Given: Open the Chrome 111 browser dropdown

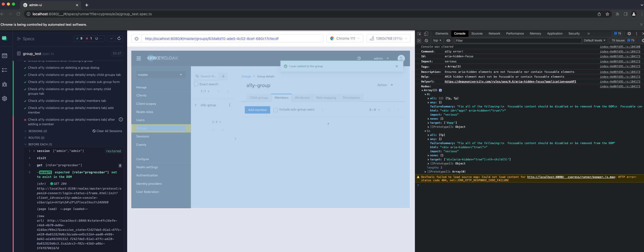Looking at the screenshot, I should [345, 38].
